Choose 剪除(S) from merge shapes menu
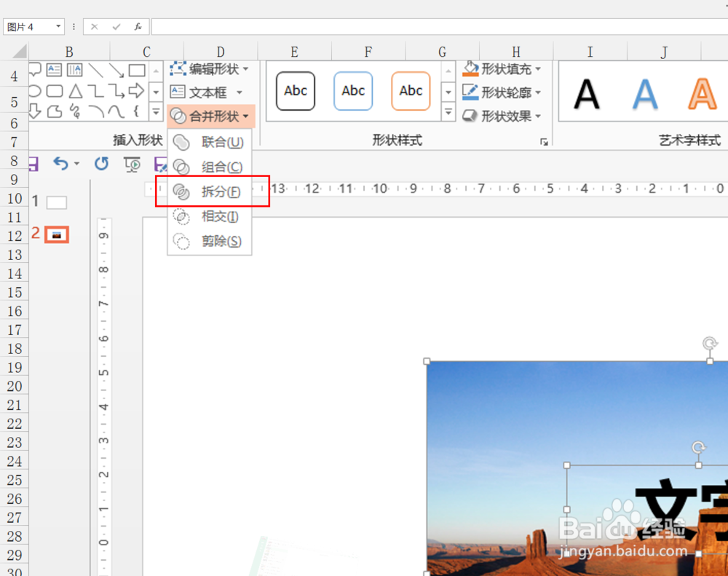The height and width of the screenshot is (576, 728). point(210,241)
